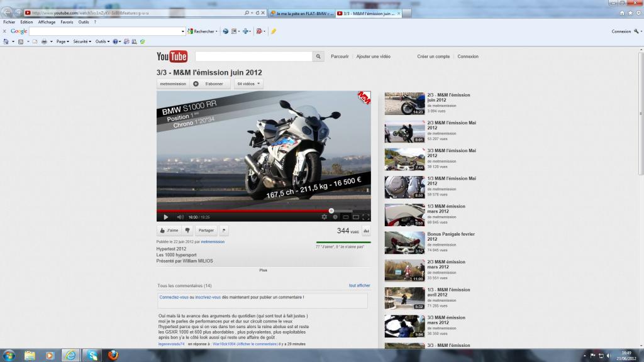
Task: Play the video
Action: coord(165,217)
